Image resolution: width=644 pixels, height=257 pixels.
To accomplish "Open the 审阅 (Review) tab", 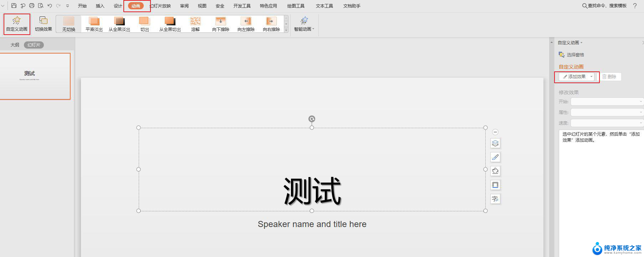I will pyautogui.click(x=184, y=6).
